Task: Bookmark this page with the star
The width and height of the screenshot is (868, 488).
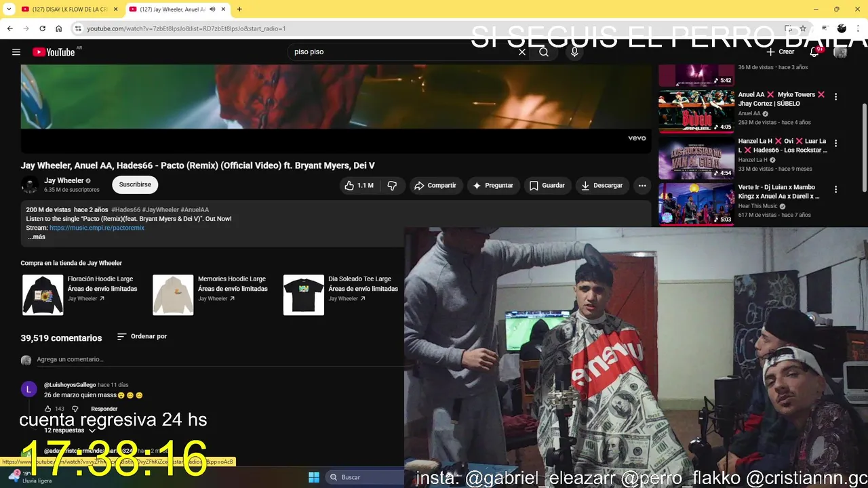Action: 803,28
